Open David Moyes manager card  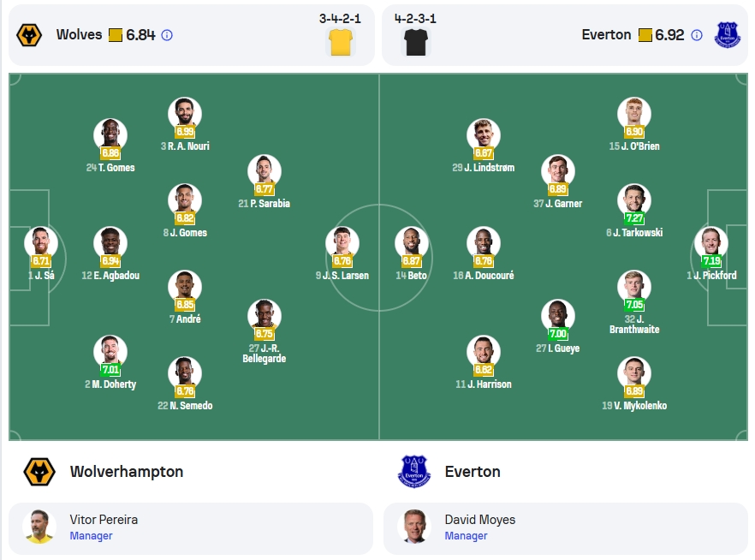[566, 528]
